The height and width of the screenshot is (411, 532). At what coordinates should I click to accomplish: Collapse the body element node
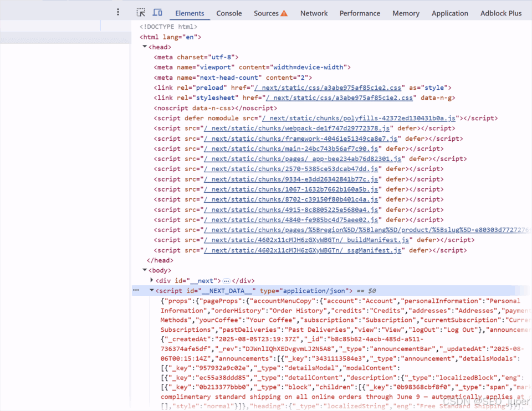tap(145, 270)
